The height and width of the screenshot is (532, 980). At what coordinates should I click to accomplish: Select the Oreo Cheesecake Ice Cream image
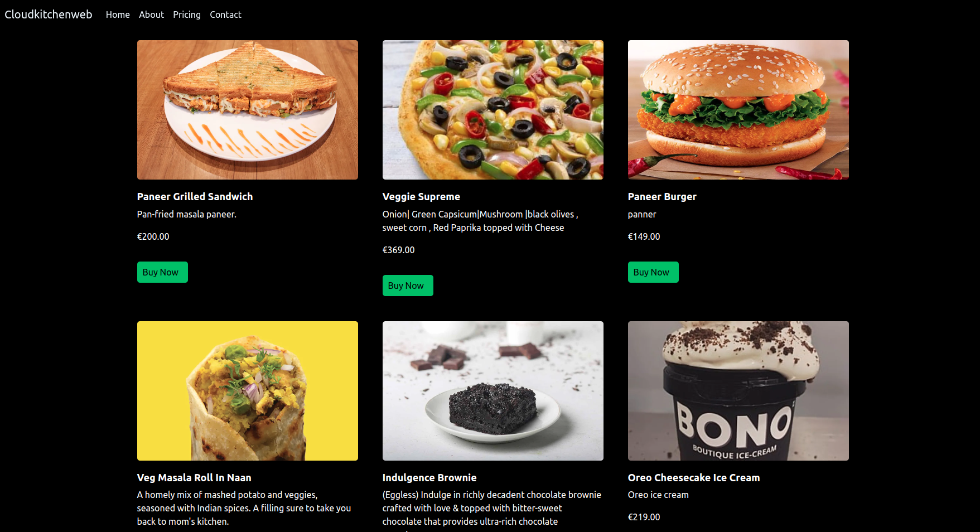point(738,391)
